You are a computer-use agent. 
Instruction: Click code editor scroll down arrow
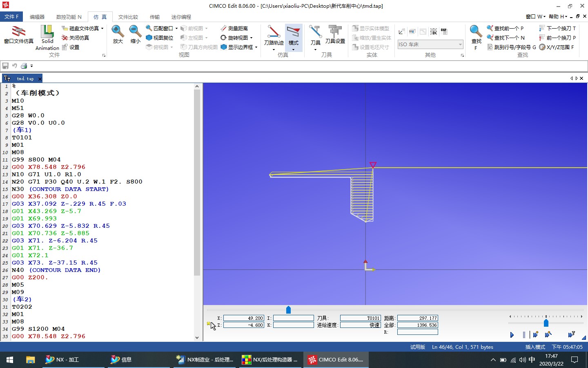tap(197, 338)
